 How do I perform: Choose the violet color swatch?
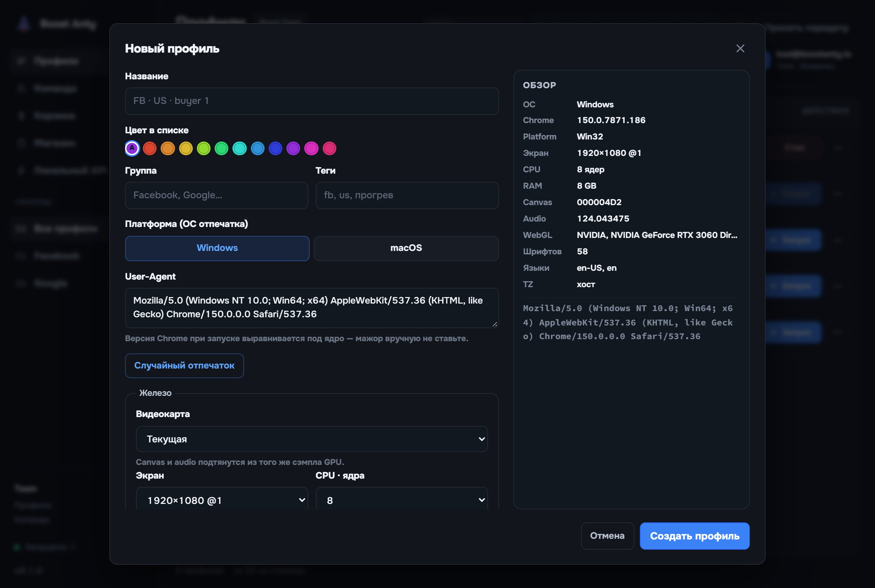click(x=293, y=148)
